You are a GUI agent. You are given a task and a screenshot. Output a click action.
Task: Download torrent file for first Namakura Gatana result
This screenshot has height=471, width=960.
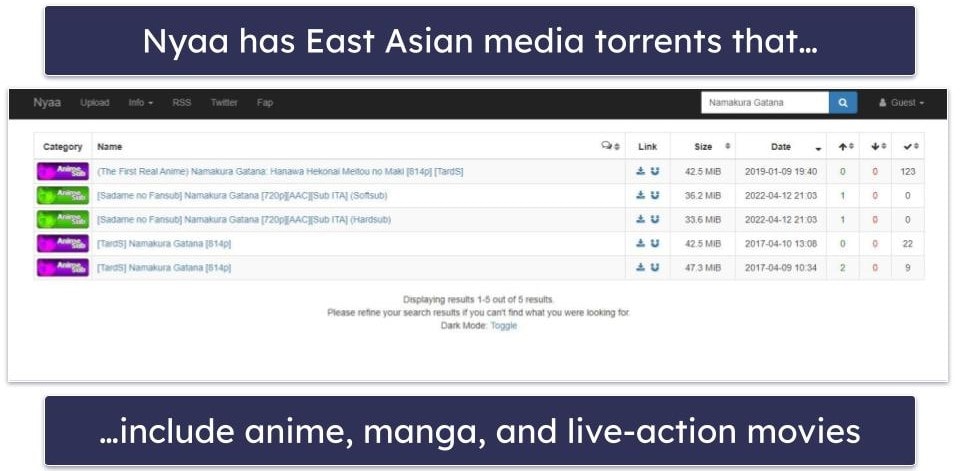[x=640, y=171]
